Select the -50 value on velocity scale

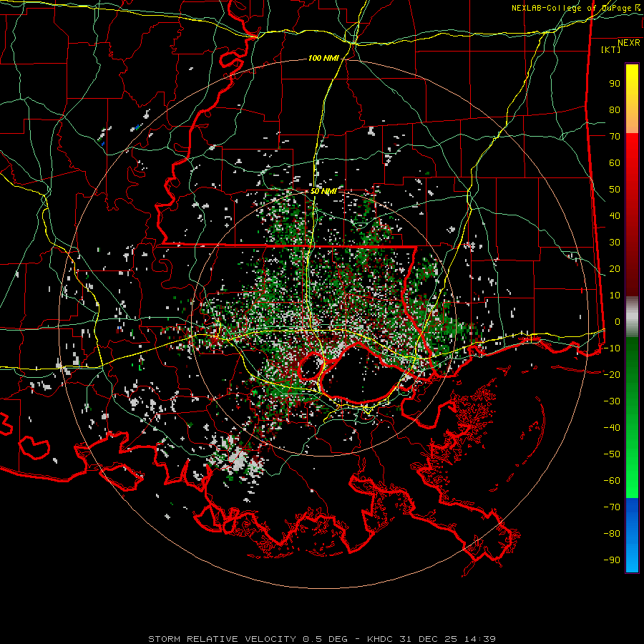612,454
